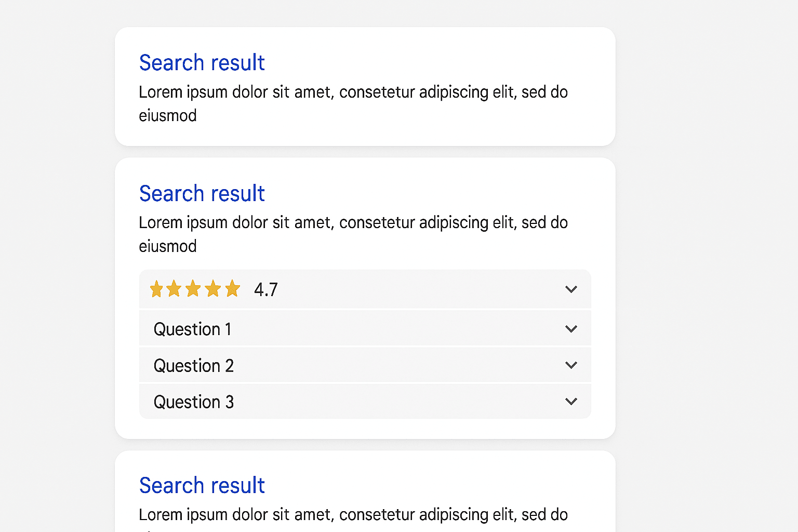Image resolution: width=798 pixels, height=532 pixels.
Task: Open the third "Search result" link at bottom
Action: (x=202, y=486)
